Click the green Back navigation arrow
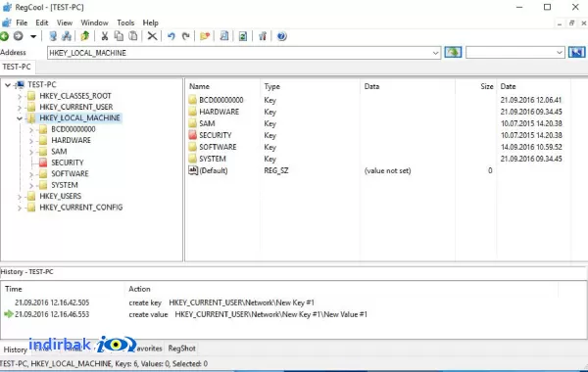588x372 pixels. [4, 36]
